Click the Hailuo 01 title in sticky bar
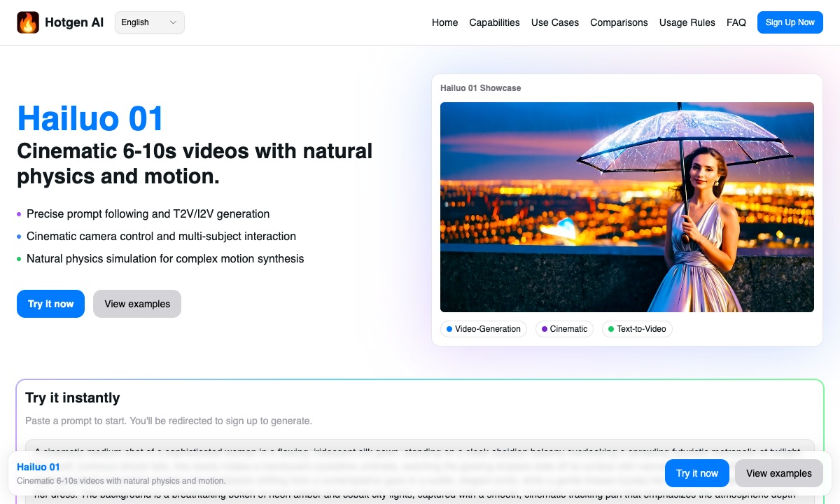Viewport: 840px width, 504px height. click(38, 467)
